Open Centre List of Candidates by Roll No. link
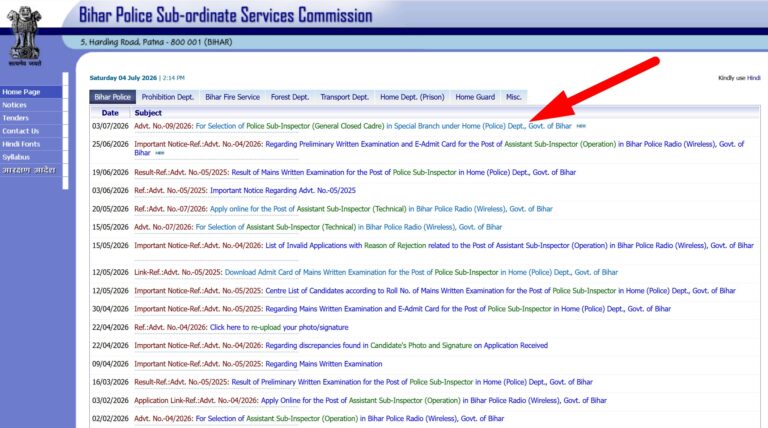The image size is (768, 428). coord(501,291)
